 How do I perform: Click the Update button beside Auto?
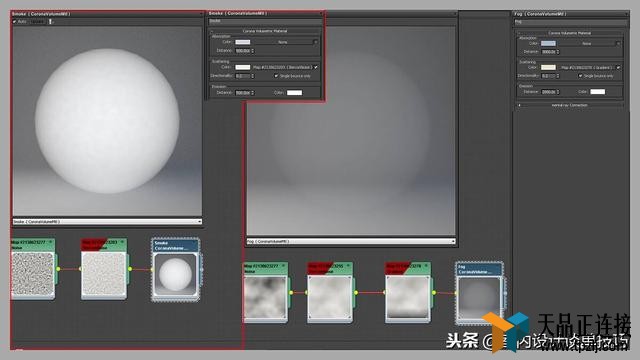(x=38, y=22)
